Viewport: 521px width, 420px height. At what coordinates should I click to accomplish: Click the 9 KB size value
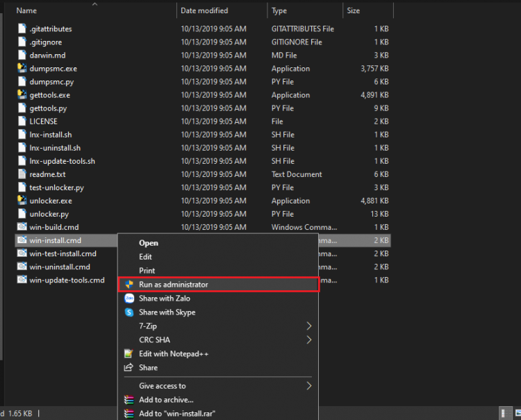[x=381, y=108]
